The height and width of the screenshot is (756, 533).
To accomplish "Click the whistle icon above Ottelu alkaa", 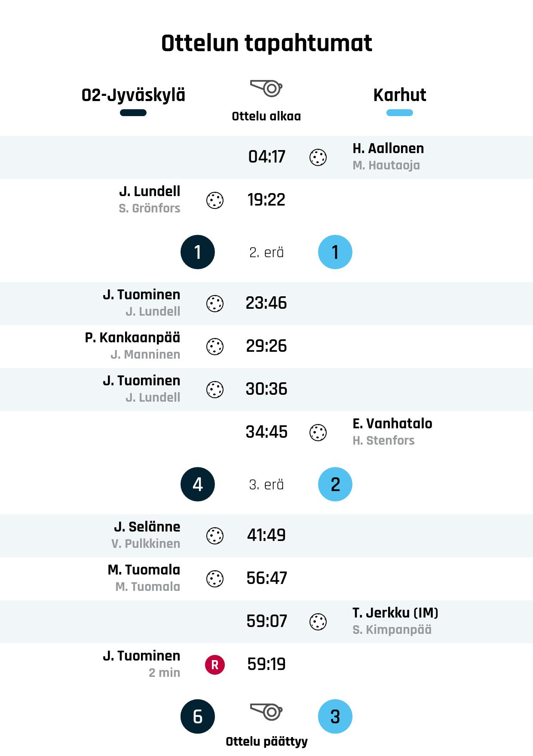I will [x=266, y=88].
